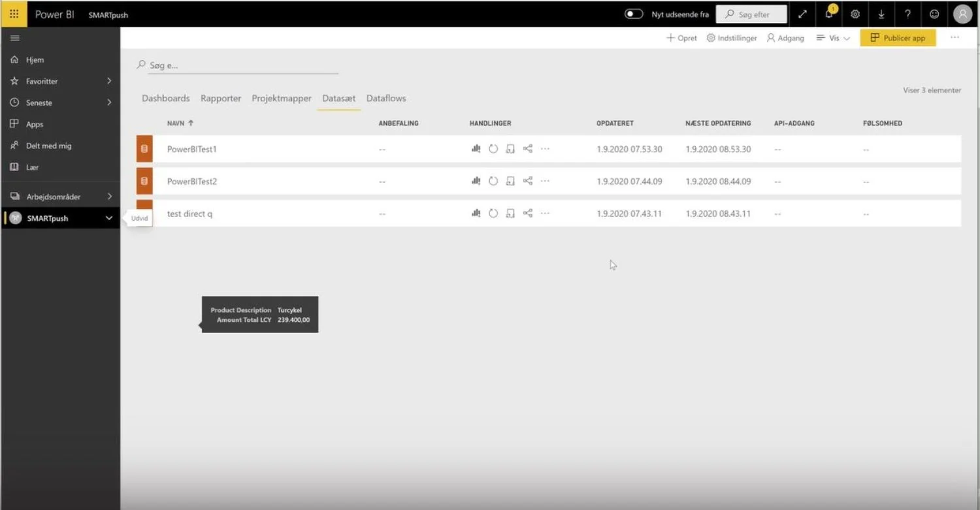The height and width of the screenshot is (510, 980).
Task: Open more options for 'test direct q'
Action: (x=545, y=213)
